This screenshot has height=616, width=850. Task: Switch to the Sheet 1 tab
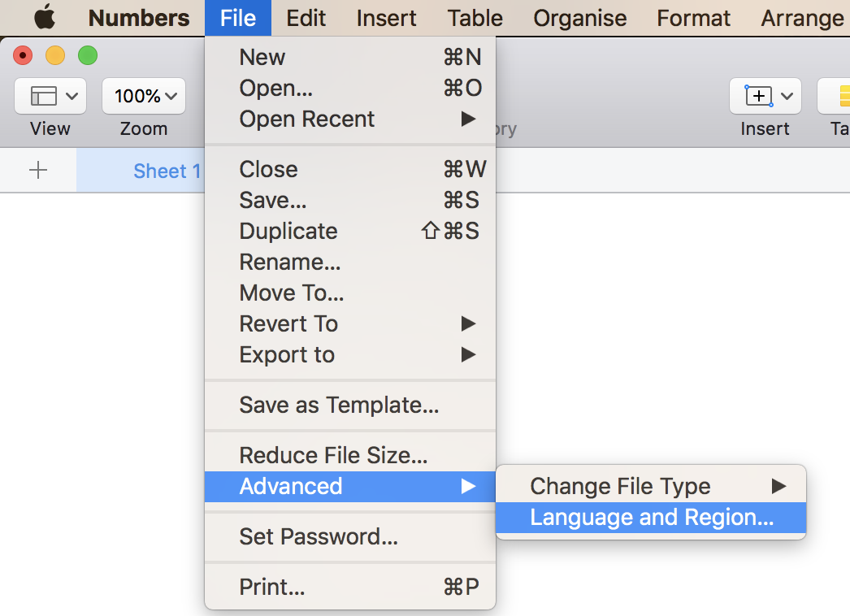[166, 171]
